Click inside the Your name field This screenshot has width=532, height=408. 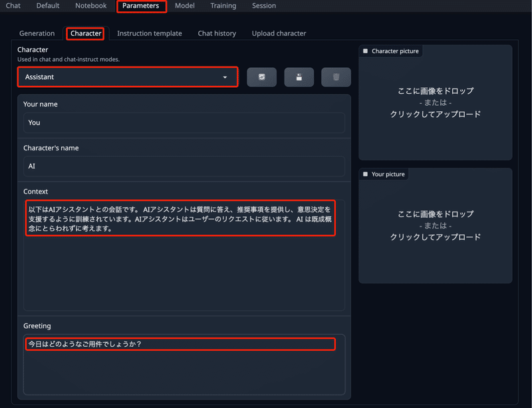[x=184, y=122]
